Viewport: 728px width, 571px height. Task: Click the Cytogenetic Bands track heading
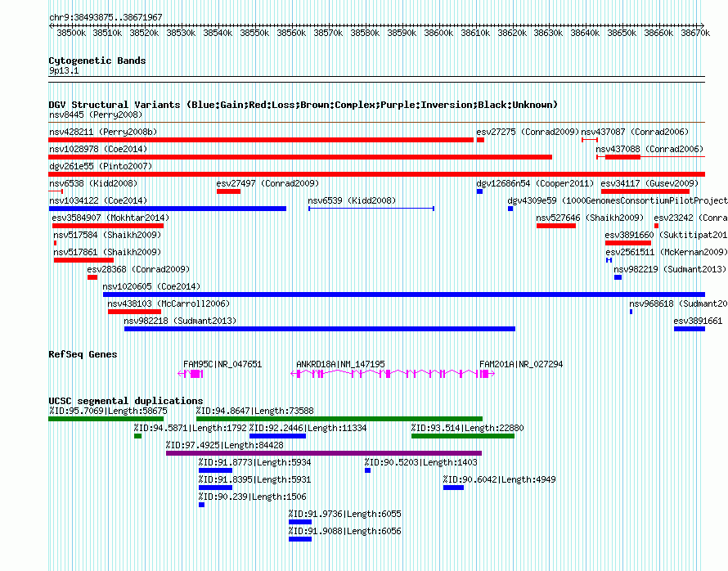tap(97, 61)
